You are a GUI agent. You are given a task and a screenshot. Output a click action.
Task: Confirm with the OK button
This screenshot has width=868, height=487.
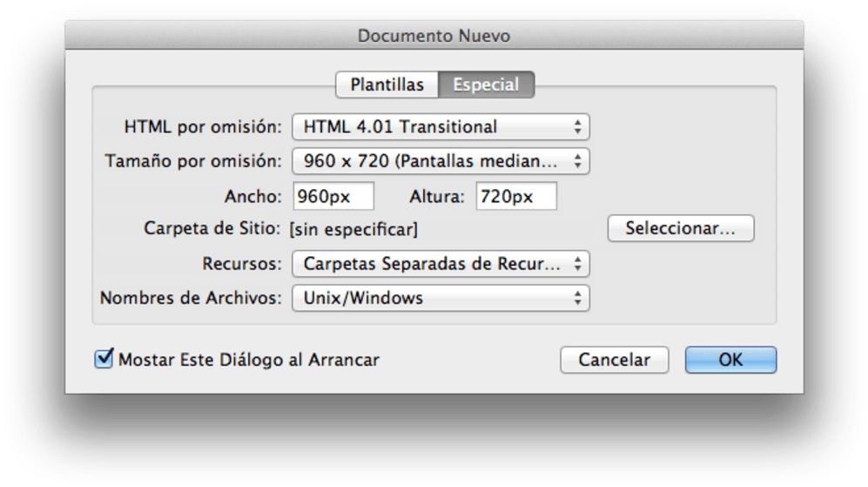730,360
